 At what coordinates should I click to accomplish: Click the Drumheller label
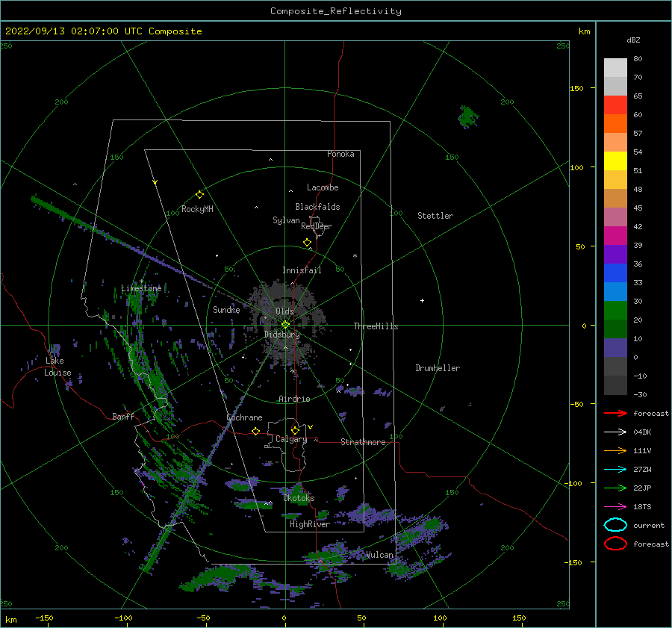pyautogui.click(x=438, y=368)
